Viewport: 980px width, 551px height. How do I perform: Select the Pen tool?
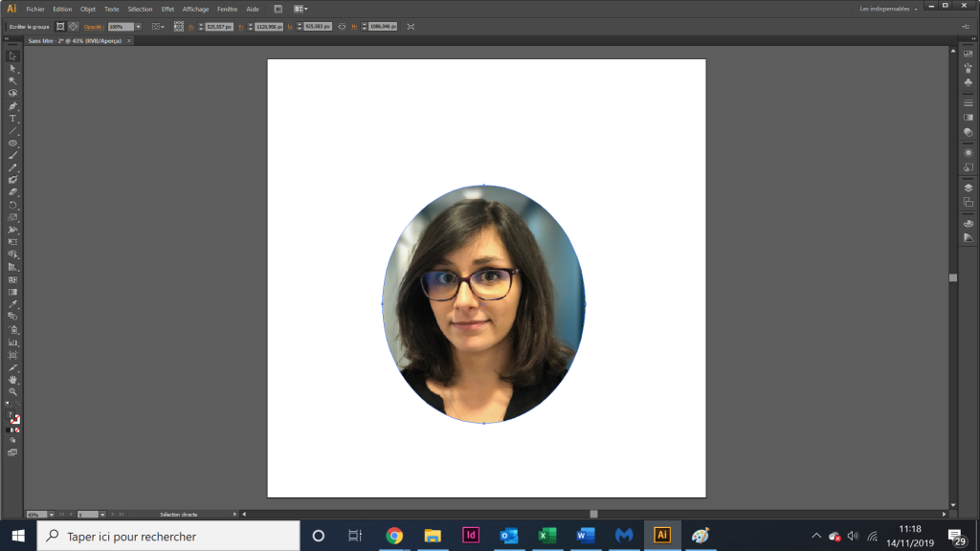click(12, 105)
